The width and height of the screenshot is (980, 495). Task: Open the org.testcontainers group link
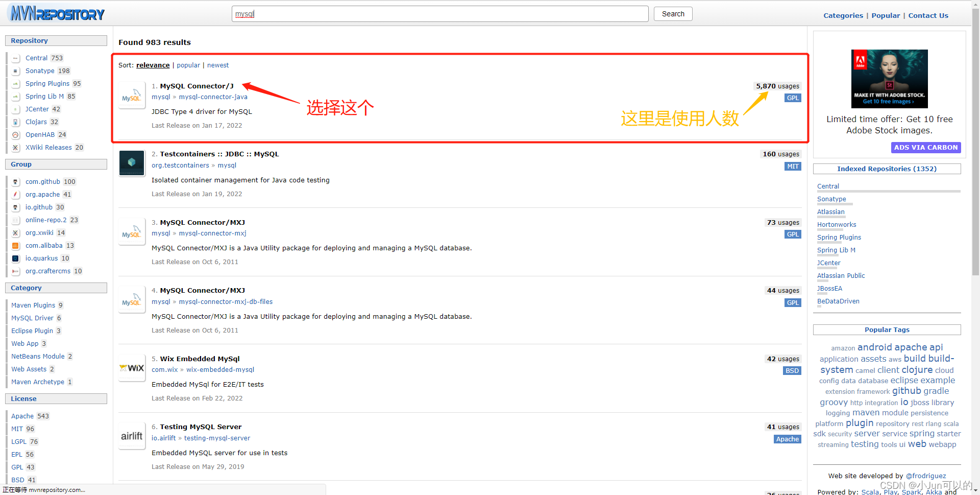tap(180, 166)
